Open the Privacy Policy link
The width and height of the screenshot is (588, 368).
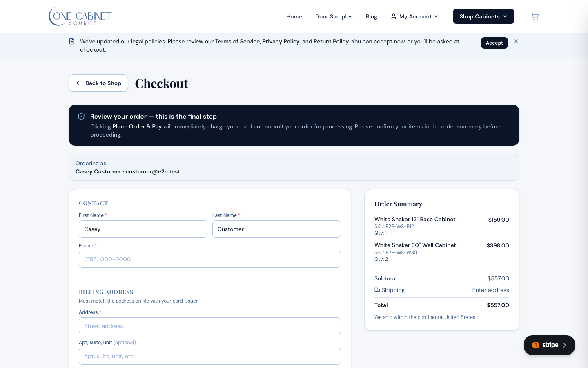point(281,41)
